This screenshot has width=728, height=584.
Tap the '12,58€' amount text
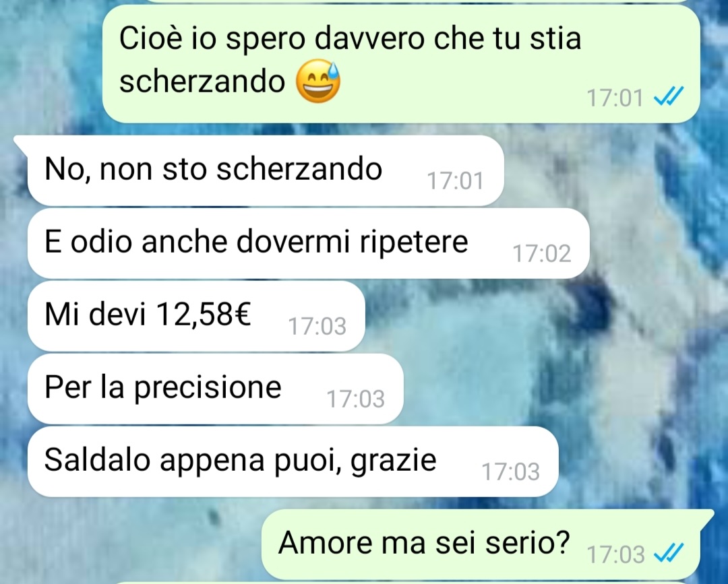coord(204,314)
